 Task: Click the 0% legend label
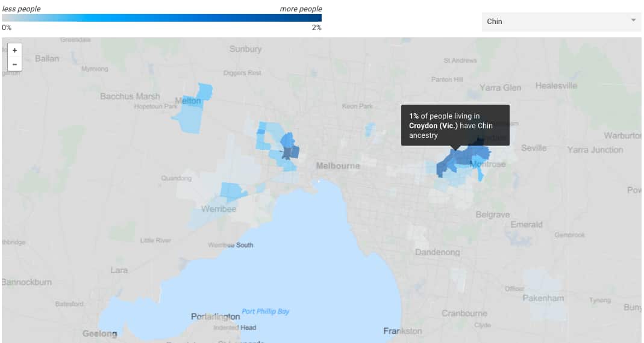coord(7,28)
